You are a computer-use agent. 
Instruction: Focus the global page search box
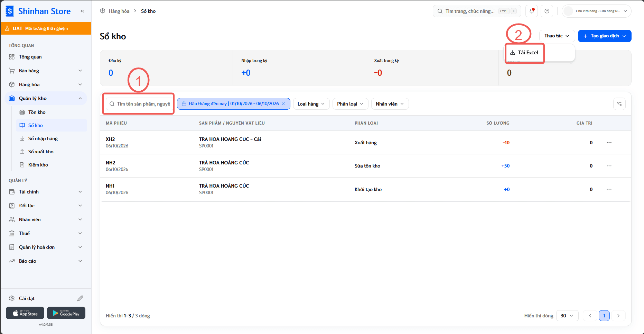pyautogui.click(x=477, y=11)
